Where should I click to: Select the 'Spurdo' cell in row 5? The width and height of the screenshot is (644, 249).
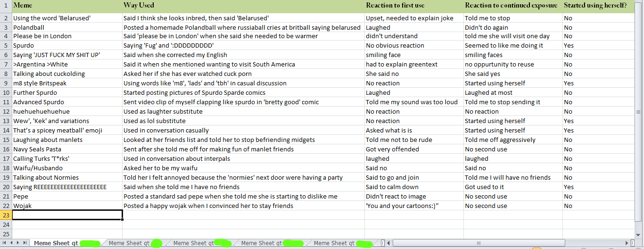[67, 45]
